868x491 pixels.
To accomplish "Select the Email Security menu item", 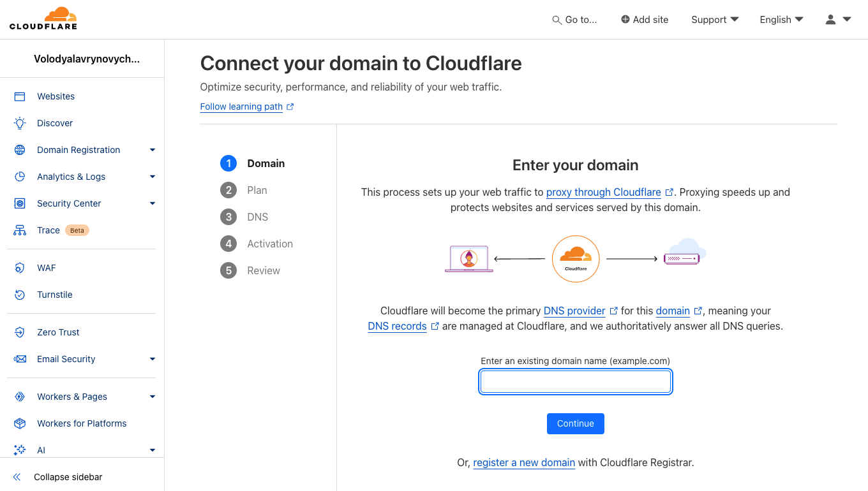I will pos(66,359).
